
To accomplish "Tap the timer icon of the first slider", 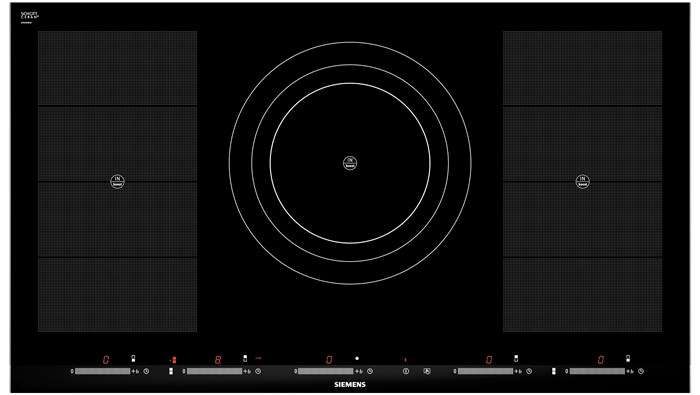I will coord(146,371).
